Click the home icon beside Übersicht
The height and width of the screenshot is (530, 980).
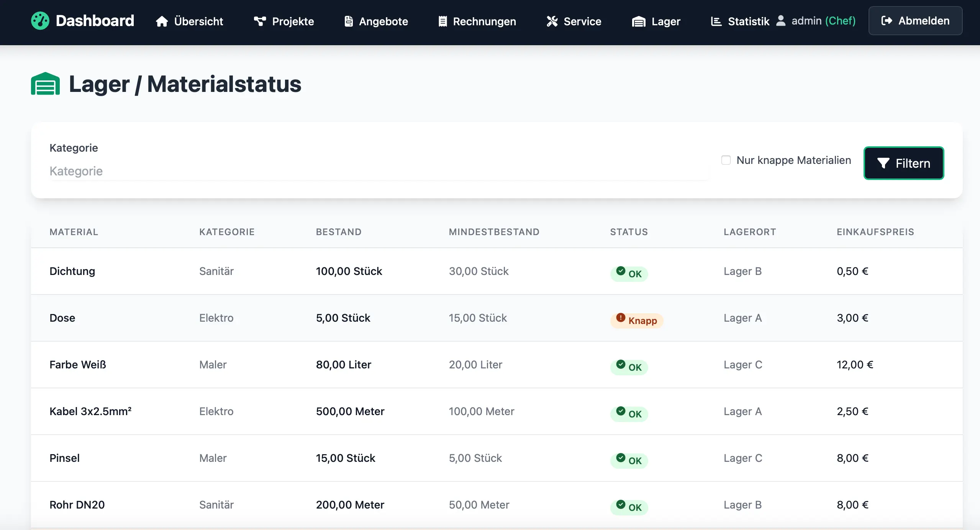pos(162,21)
